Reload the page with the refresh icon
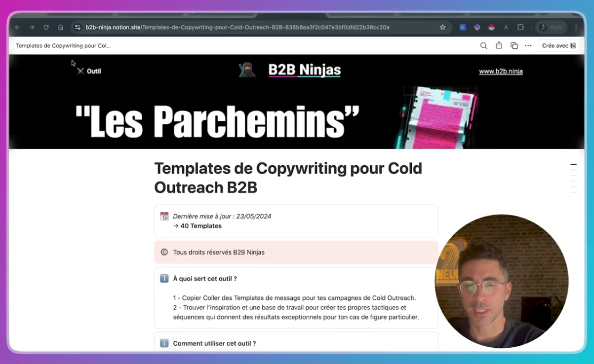 (46, 28)
